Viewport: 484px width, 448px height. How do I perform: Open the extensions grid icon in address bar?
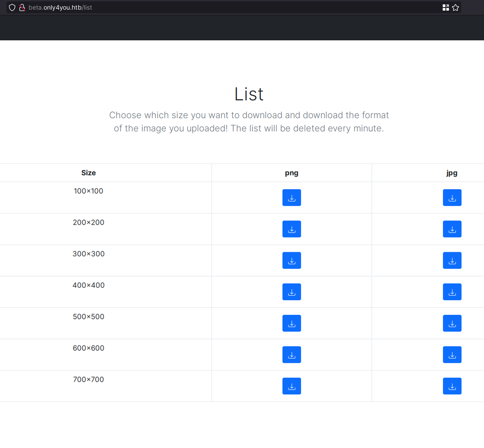click(x=446, y=8)
